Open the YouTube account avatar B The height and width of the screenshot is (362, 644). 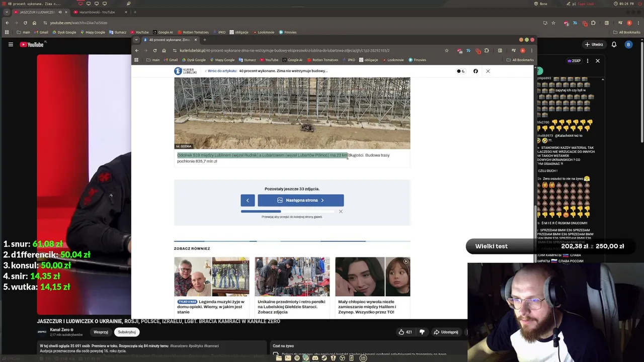628,44
